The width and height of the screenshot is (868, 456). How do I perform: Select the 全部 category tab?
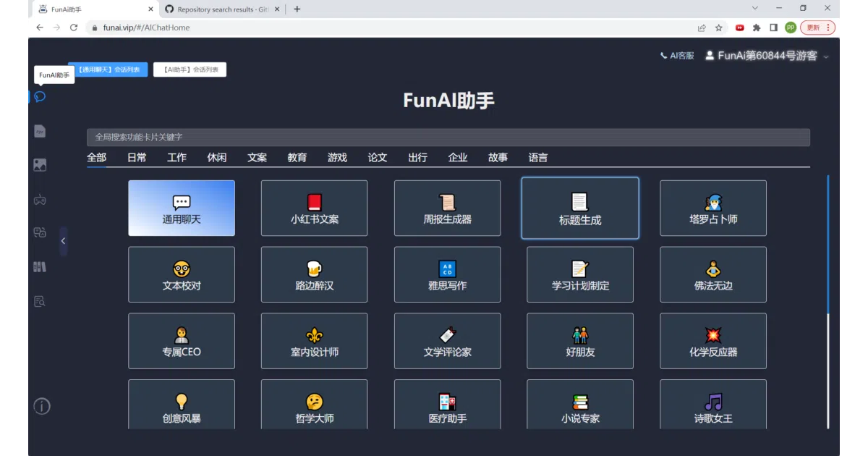tap(96, 157)
